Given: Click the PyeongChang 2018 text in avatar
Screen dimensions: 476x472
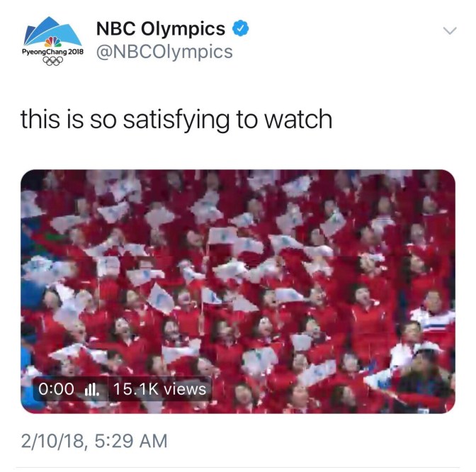Looking at the screenshot, I should coord(52,52).
